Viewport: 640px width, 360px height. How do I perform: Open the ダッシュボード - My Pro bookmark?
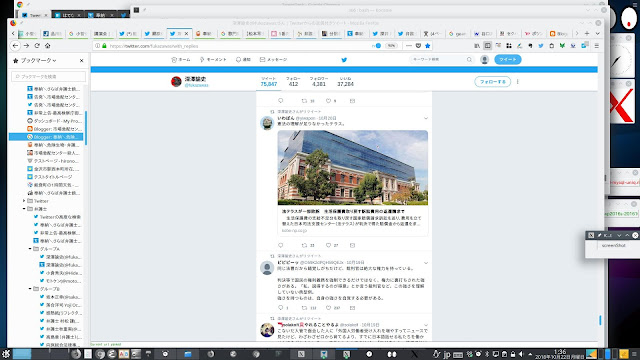point(54,121)
